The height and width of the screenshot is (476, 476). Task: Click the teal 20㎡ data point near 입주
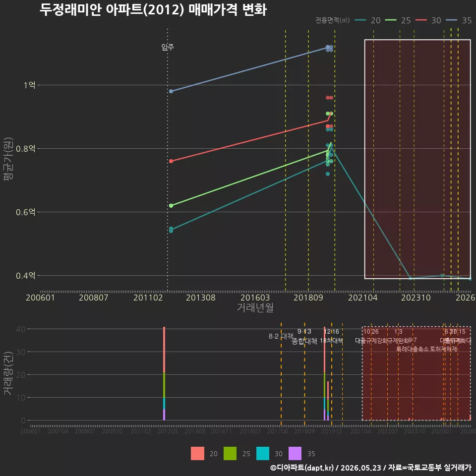tap(171, 230)
